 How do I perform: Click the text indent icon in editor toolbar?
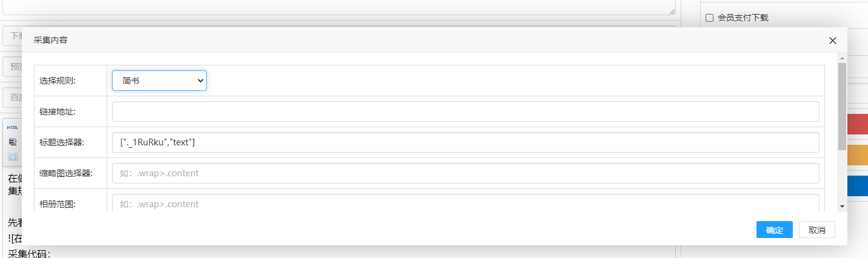pos(12,142)
